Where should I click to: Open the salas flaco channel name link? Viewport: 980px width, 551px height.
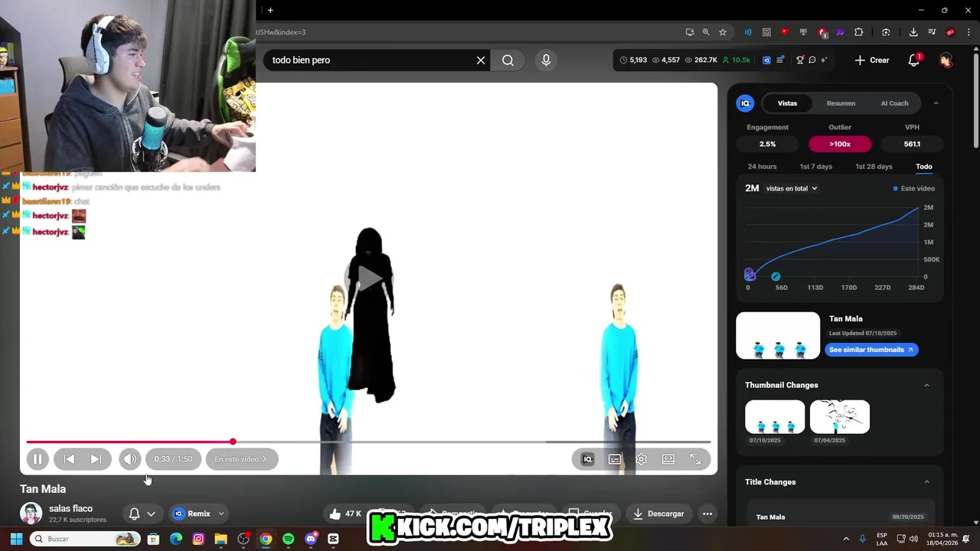coord(70,509)
